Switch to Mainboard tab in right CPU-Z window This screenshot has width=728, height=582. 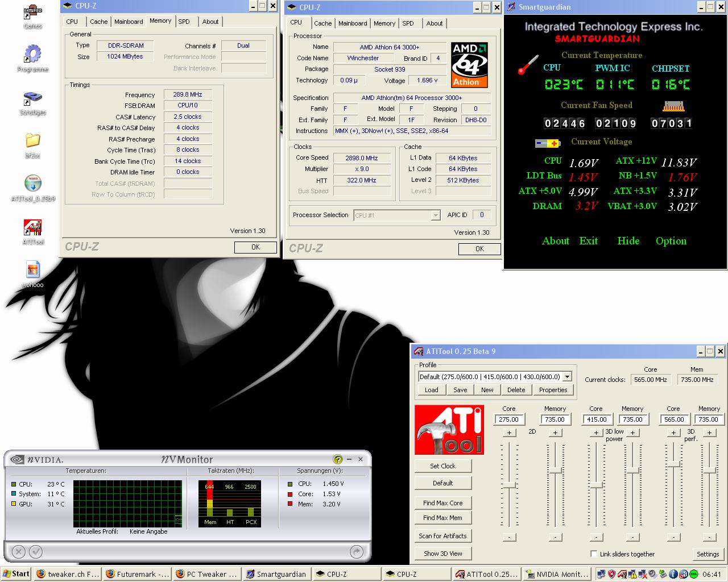click(353, 23)
